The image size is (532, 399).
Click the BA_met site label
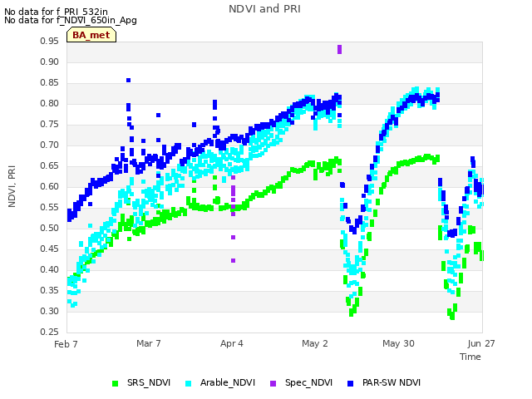[91, 35]
